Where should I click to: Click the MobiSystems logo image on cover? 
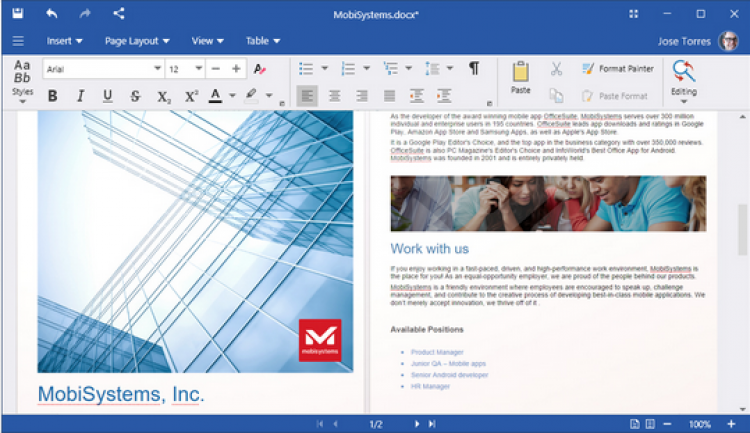320,340
